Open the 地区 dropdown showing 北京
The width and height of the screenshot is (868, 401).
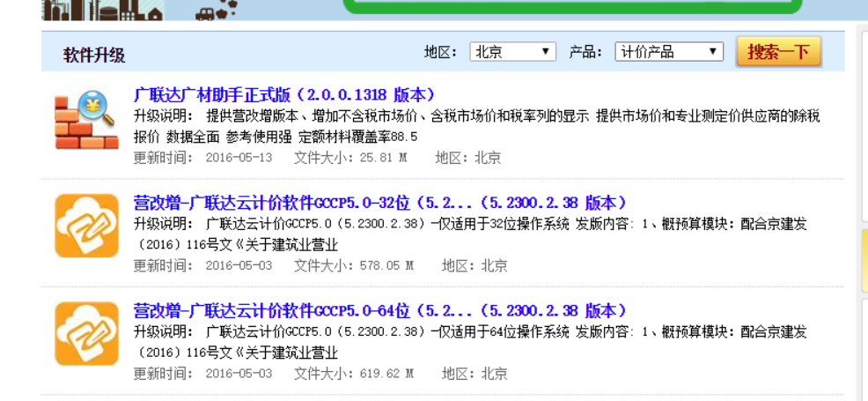click(512, 52)
